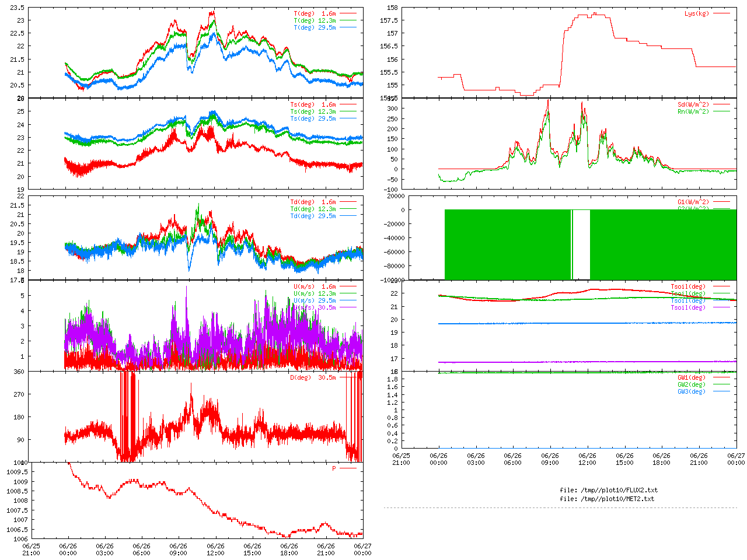
Task: Click the FLUX2.txt file path text
Action: click(609, 490)
